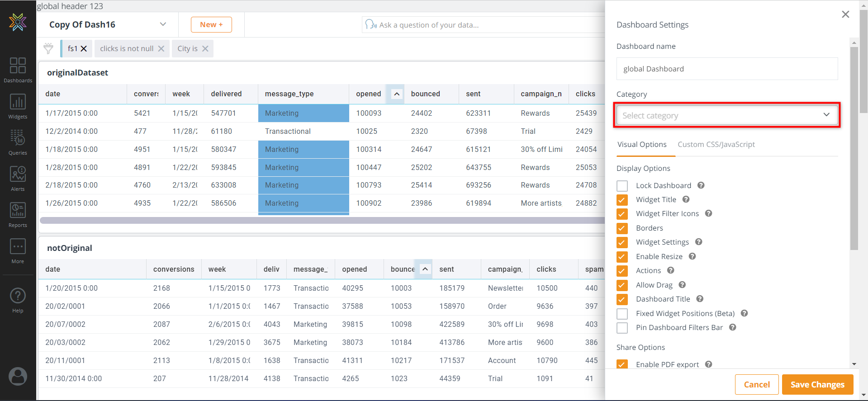Open Reports from the sidebar
Image resolution: width=868 pixels, height=401 pixels.
(18, 214)
